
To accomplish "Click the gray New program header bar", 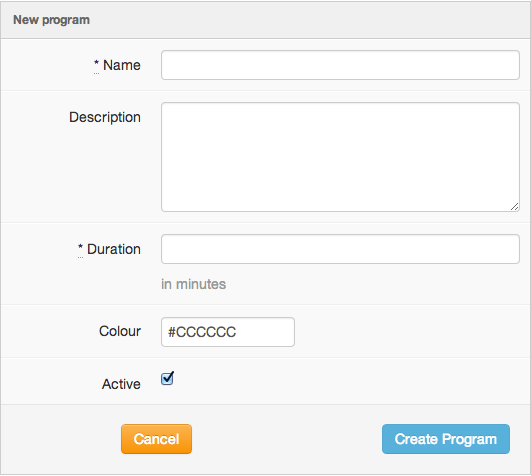I will (266, 20).
